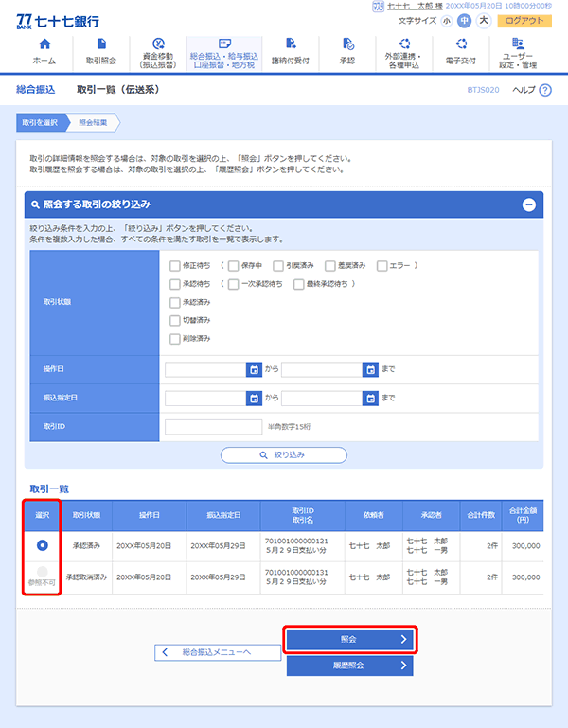568x728 pixels.
Task: Open 操作日 end date calendar
Action: pyautogui.click(x=370, y=369)
